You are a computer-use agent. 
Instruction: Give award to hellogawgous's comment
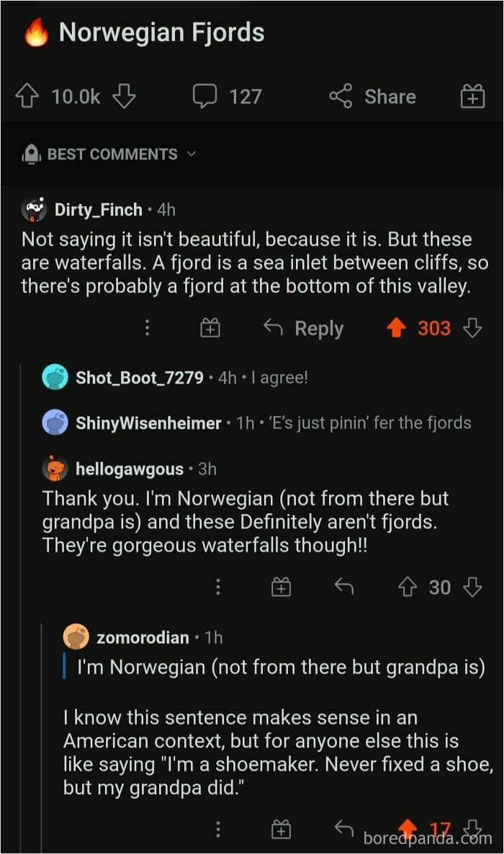coord(281,587)
